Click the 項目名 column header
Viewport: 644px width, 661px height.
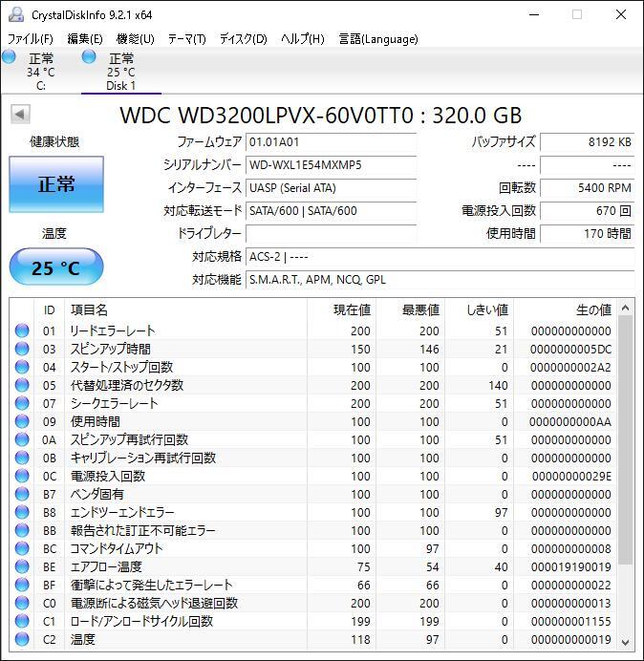coord(185,310)
